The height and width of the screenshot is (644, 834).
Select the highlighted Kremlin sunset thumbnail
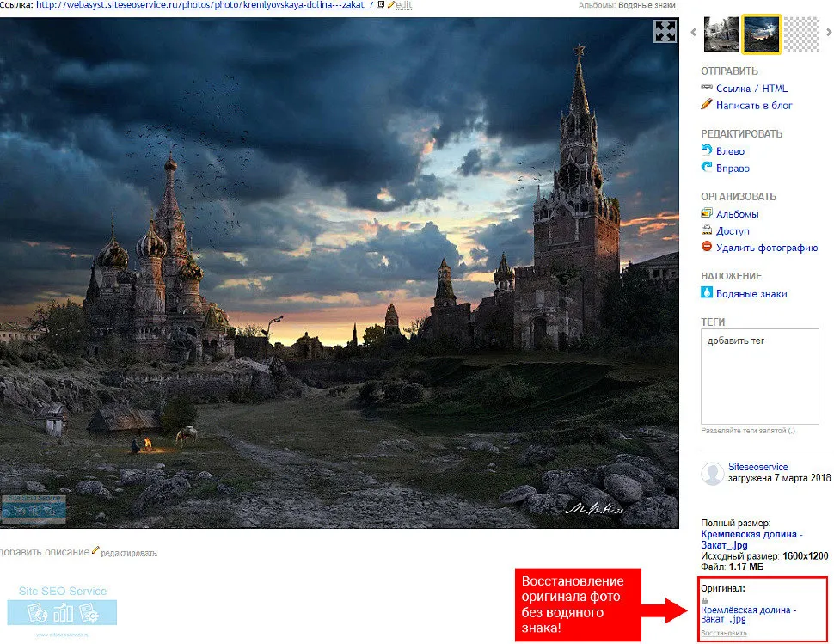761,34
